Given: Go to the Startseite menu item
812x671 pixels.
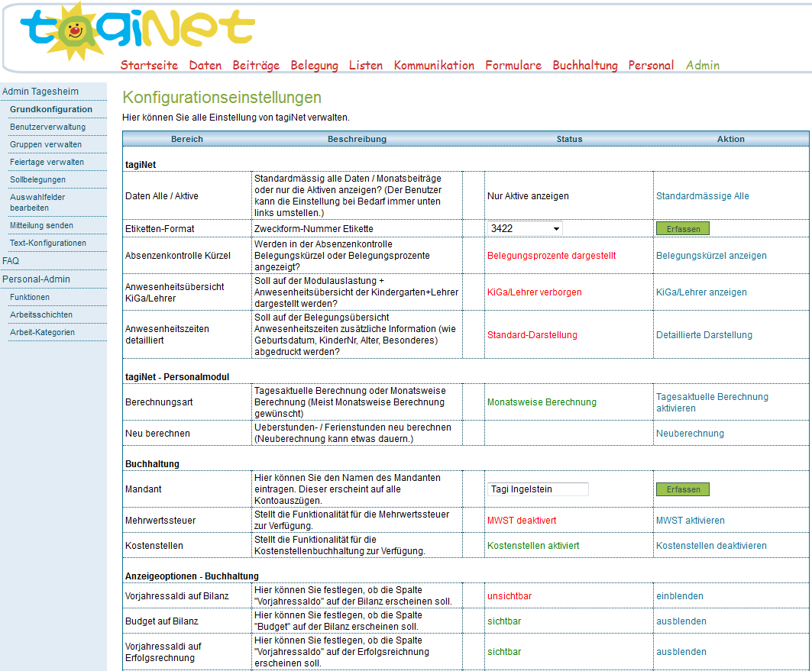Looking at the screenshot, I should pyautogui.click(x=149, y=66).
